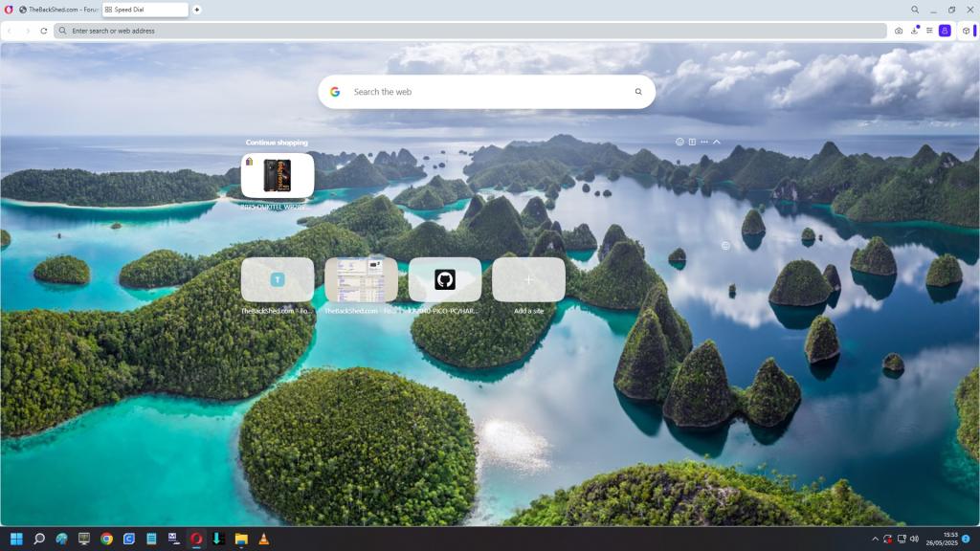Toggle the layout icon beside the three dots
The height and width of the screenshot is (551, 980).
tap(692, 142)
